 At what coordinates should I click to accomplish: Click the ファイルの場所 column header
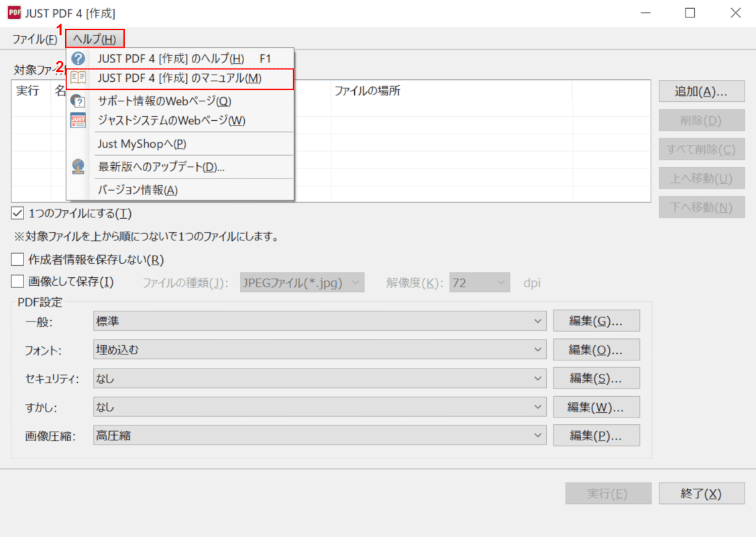coord(451,91)
